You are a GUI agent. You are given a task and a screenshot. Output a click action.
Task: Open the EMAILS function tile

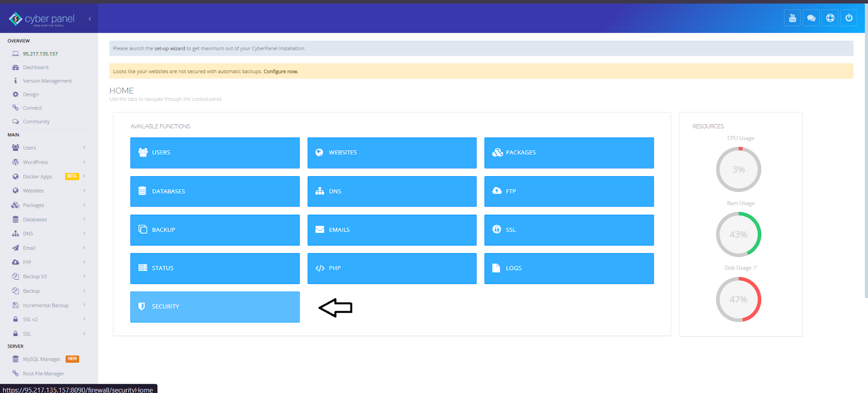click(x=392, y=230)
